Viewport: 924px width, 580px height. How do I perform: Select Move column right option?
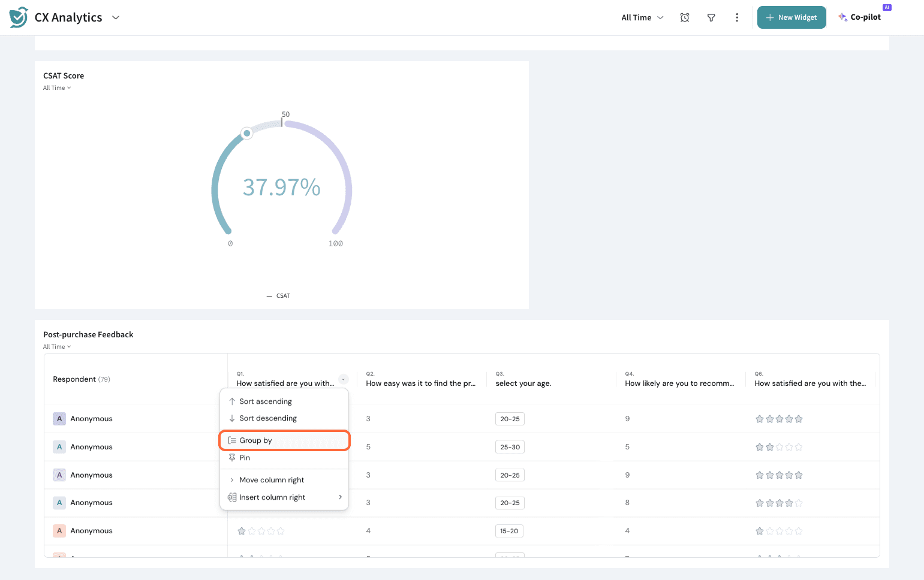coord(272,480)
